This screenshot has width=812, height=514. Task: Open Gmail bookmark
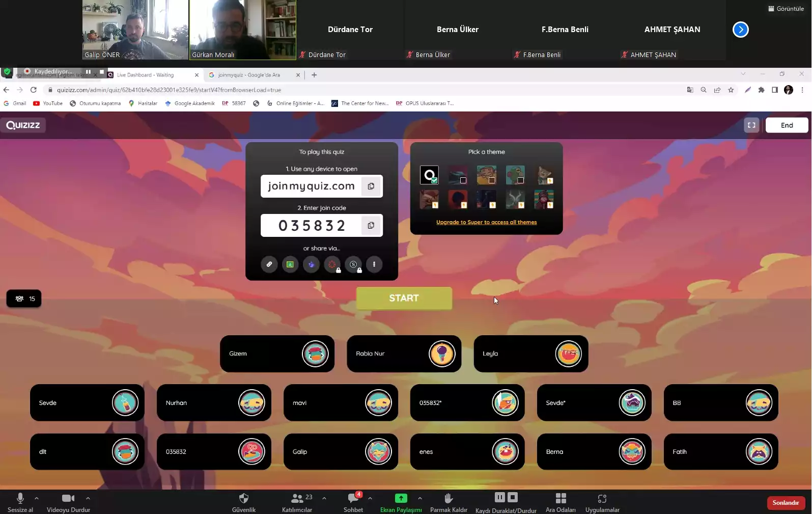point(15,103)
